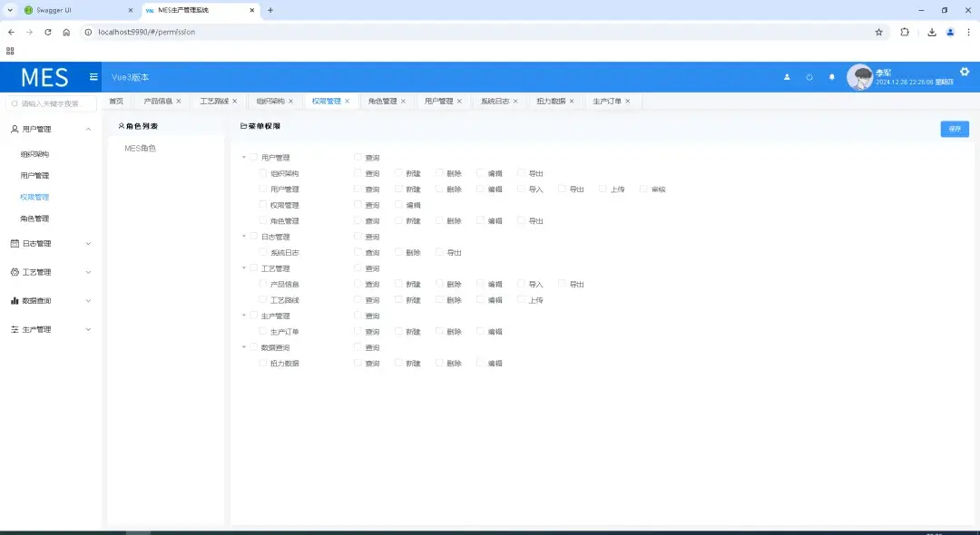Image resolution: width=980 pixels, height=535 pixels.
Task: Click the user avatar photo of 李军
Action: click(860, 77)
